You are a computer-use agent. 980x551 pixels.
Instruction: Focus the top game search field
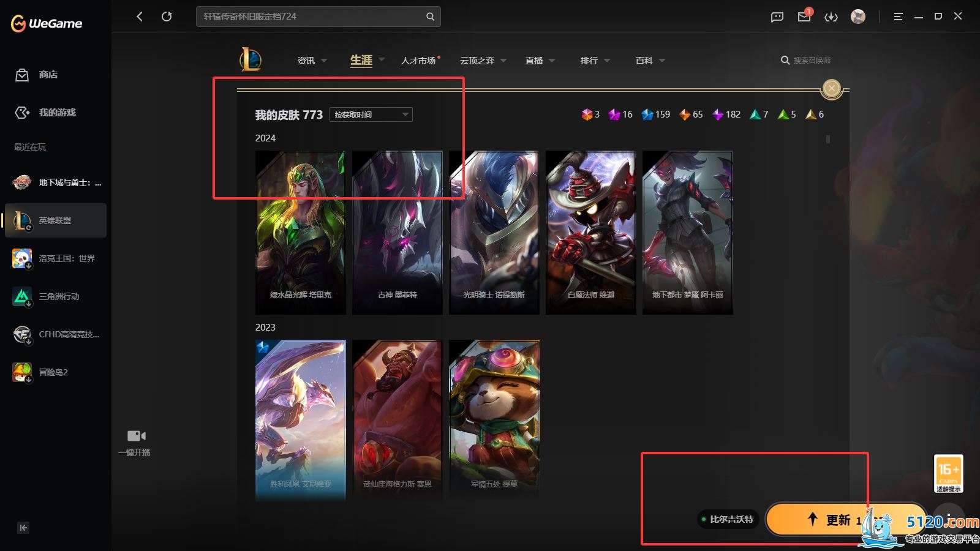click(318, 17)
